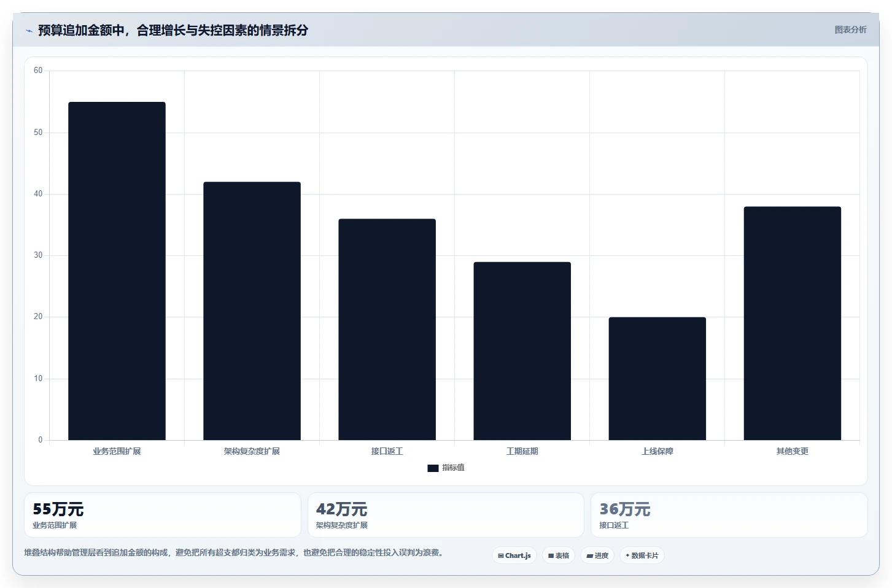The height and width of the screenshot is (588, 892).
Task: Click the y-axis value 40
Action: (38, 194)
